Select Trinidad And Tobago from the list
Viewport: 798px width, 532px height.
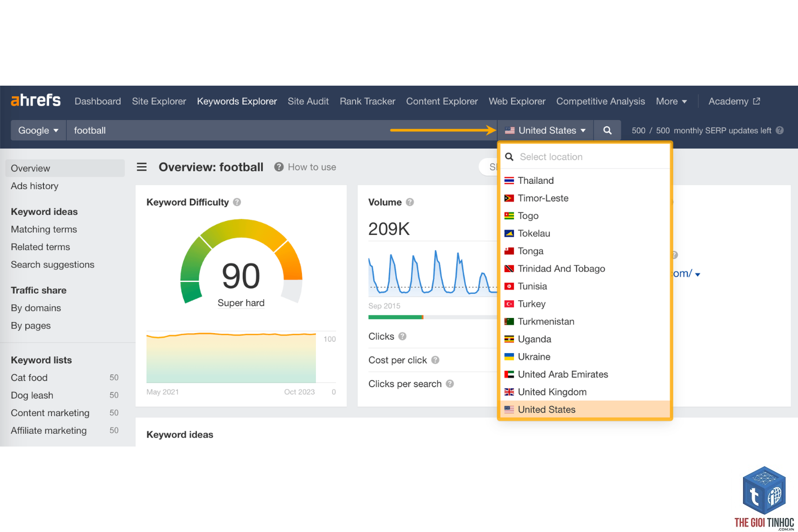click(x=585, y=268)
